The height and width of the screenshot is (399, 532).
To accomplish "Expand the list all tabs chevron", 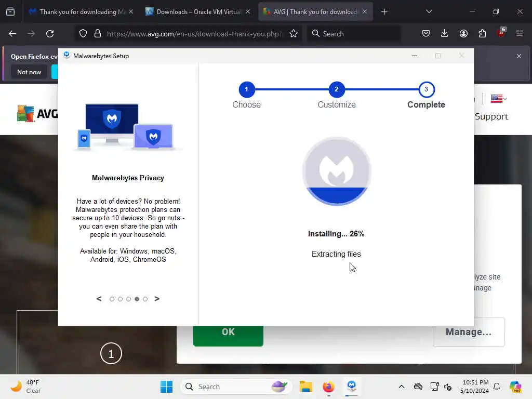I will click(x=429, y=11).
